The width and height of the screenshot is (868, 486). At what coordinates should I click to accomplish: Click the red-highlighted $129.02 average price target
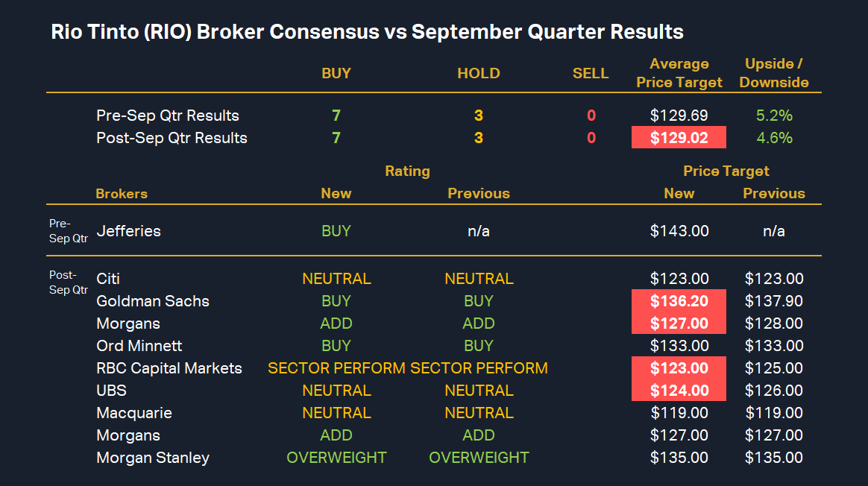coord(679,138)
